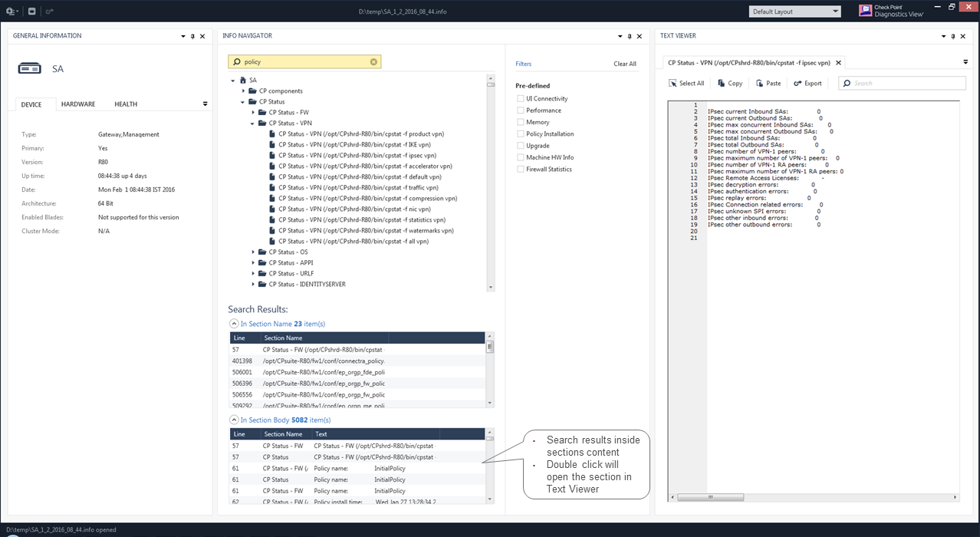Click the Filters link
Viewport: 980px width, 537px height.
[524, 64]
